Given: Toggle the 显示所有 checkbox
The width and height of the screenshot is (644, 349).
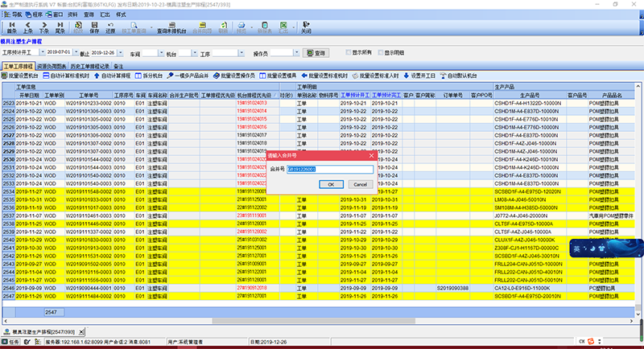Looking at the screenshot, I should (349, 52).
